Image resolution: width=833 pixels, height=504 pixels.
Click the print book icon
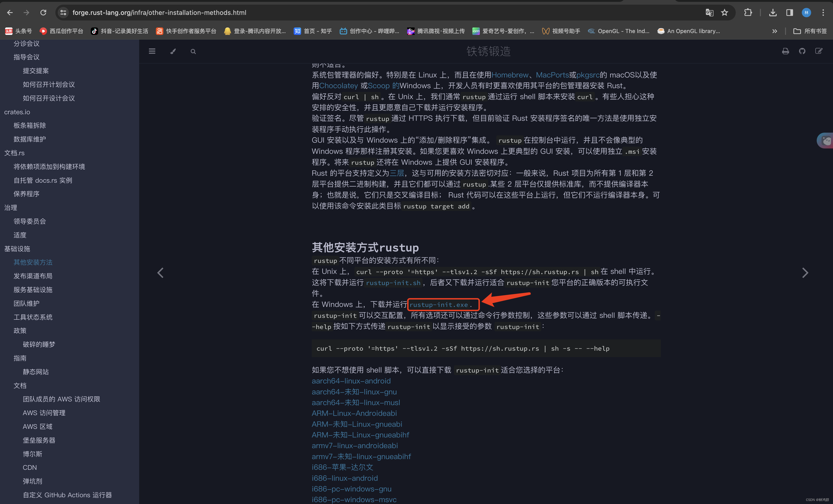[785, 51]
